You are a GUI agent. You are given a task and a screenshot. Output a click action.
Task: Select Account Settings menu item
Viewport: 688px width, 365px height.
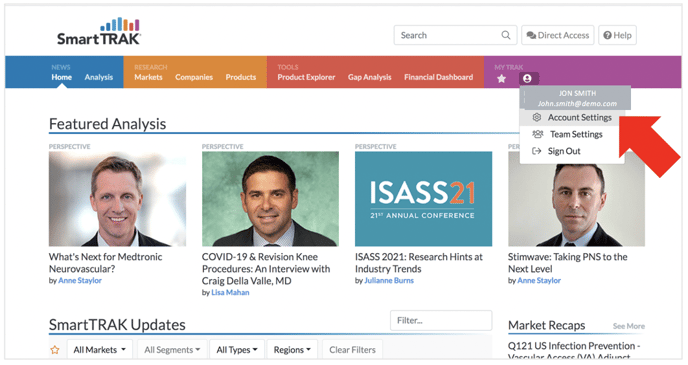(572, 117)
